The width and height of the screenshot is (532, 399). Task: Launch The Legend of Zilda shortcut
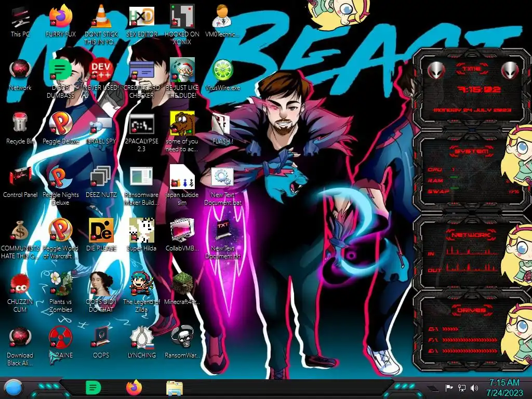point(142,292)
